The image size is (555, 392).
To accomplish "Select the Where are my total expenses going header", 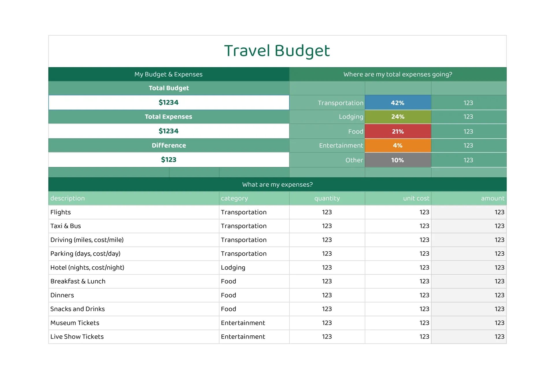I will (x=398, y=74).
